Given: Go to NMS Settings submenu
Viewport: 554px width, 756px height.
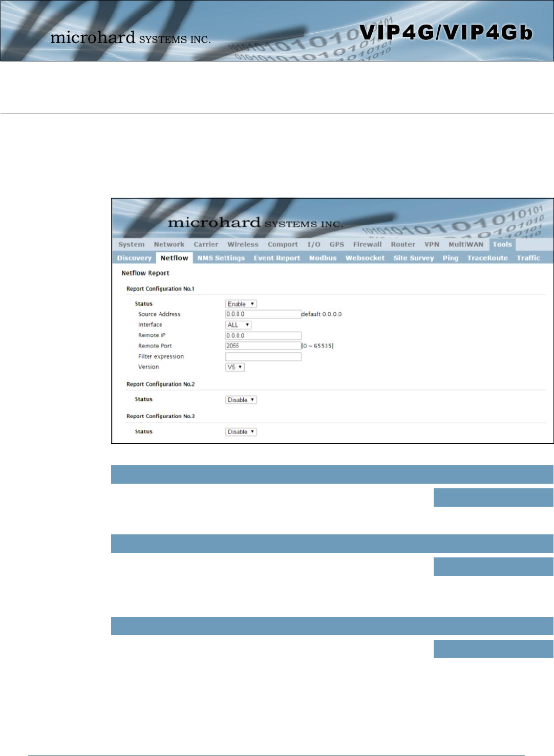Looking at the screenshot, I should [x=221, y=258].
